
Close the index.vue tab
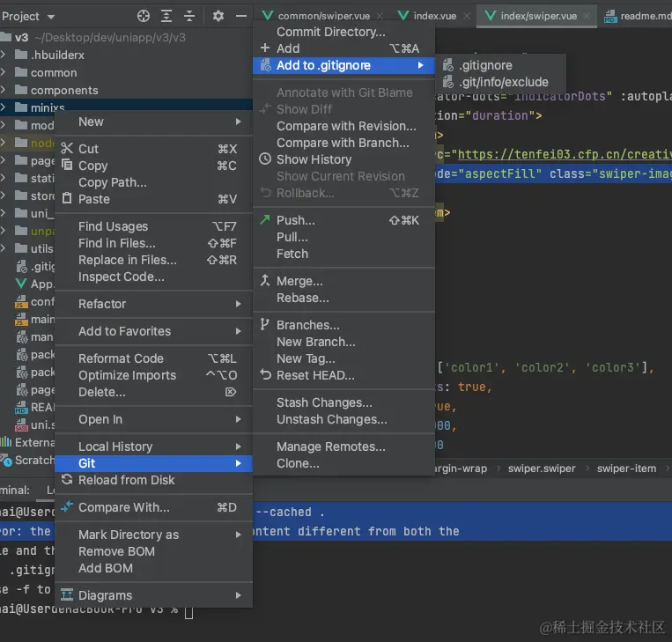467,16
